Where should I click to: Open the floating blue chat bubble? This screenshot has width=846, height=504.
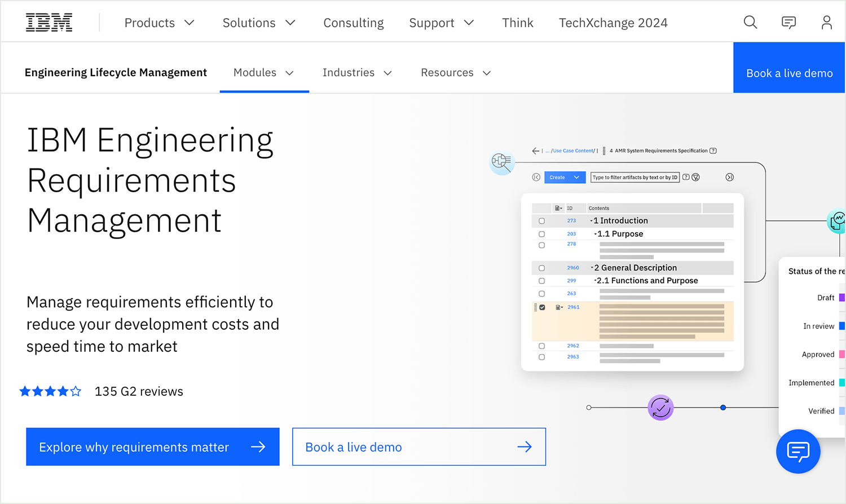coord(798,452)
